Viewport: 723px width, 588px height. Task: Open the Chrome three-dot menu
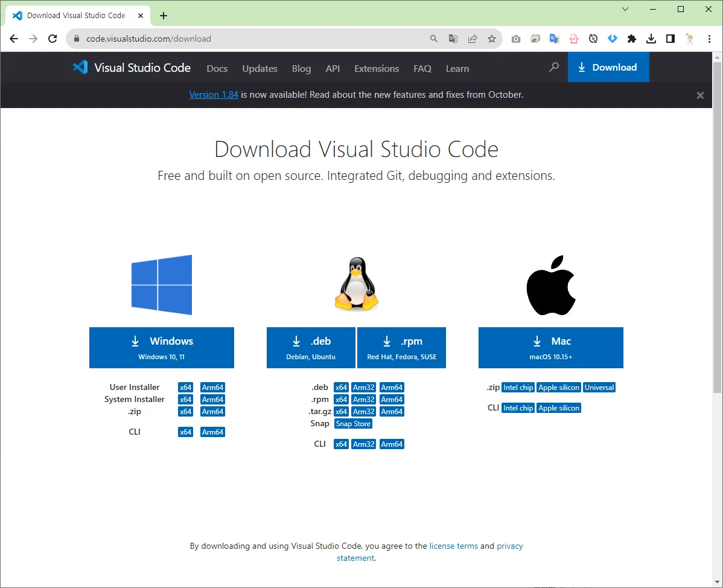click(709, 39)
